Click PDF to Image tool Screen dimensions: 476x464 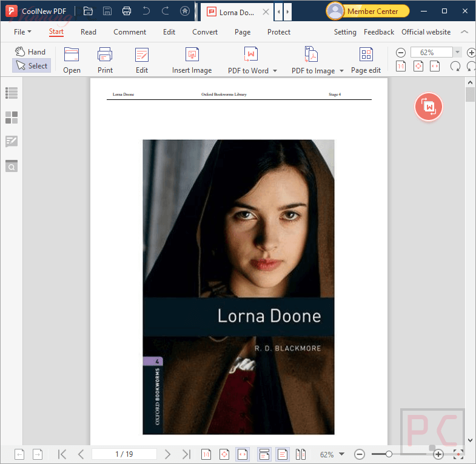[313, 61]
